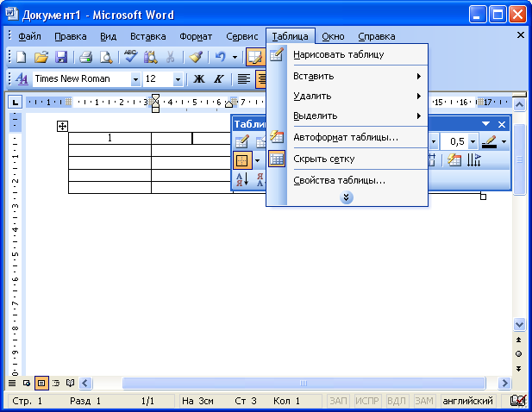Align text left on the formatting toolbar

(x=244, y=79)
